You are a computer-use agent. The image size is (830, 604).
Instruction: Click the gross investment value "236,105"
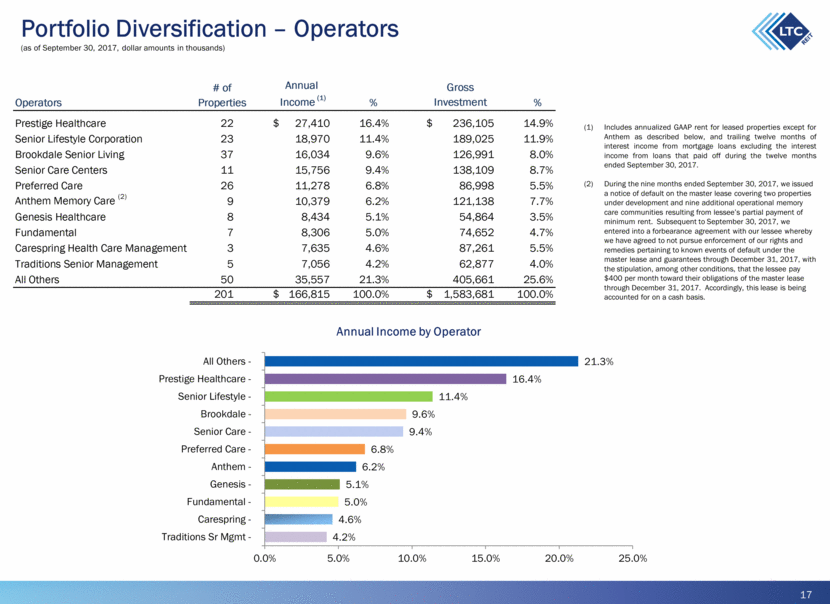click(473, 123)
